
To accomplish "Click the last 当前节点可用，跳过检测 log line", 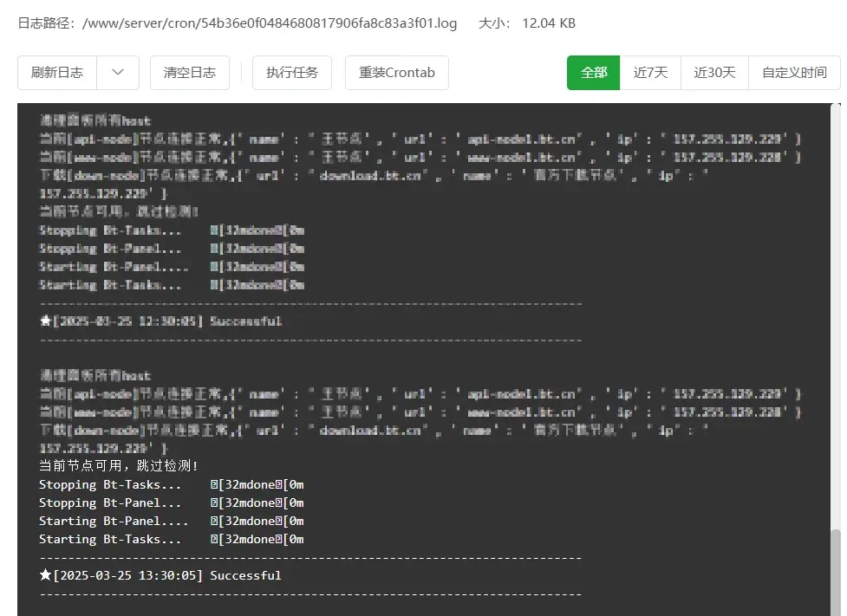I will (119, 466).
